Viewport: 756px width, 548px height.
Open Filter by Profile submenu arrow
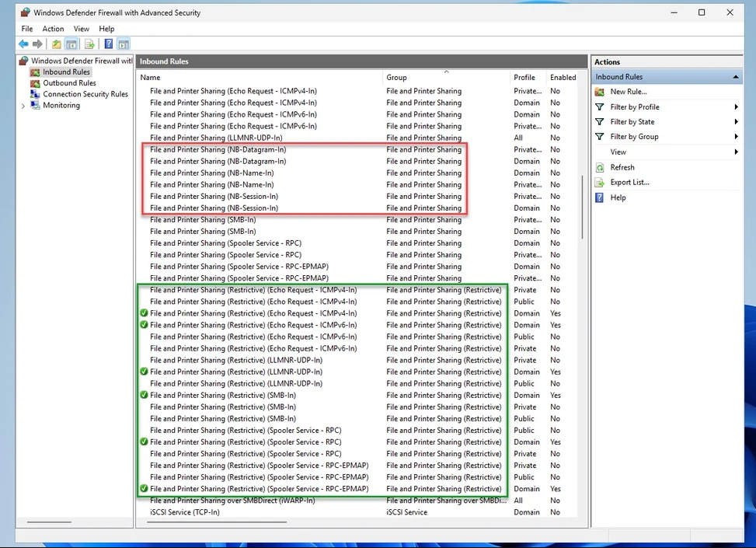click(736, 107)
